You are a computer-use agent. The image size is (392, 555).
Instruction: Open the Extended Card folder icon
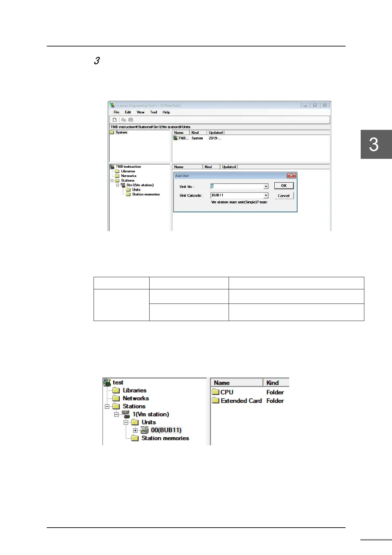pyautogui.click(x=216, y=401)
